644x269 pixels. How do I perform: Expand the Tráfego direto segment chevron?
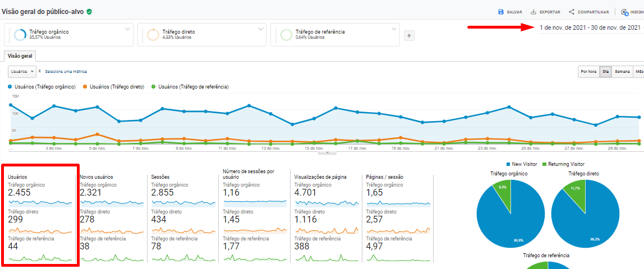[x=261, y=29]
